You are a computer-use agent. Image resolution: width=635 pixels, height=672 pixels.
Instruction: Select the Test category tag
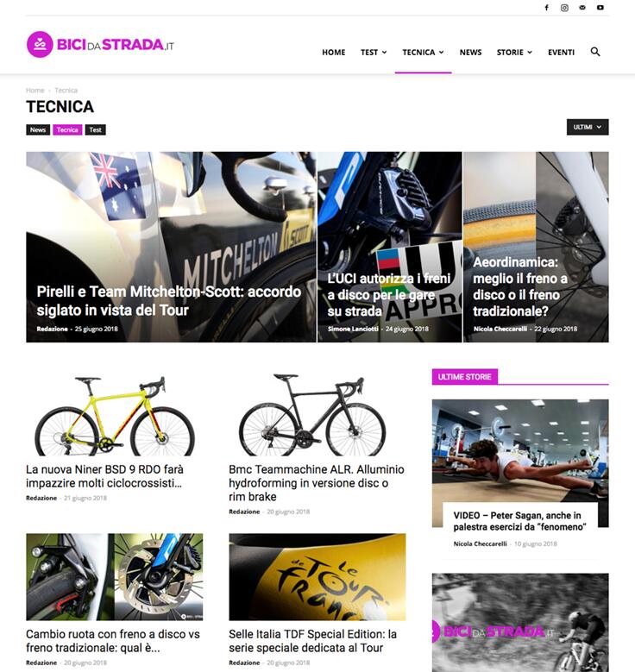(95, 130)
